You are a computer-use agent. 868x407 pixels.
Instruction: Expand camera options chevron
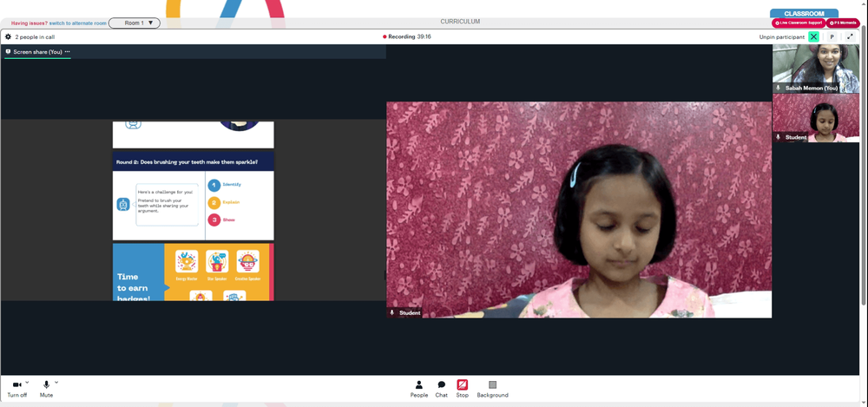(27, 382)
